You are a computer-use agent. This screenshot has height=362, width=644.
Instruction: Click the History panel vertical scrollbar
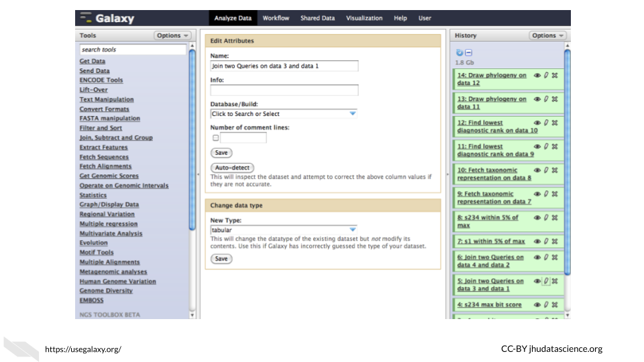[568, 162]
